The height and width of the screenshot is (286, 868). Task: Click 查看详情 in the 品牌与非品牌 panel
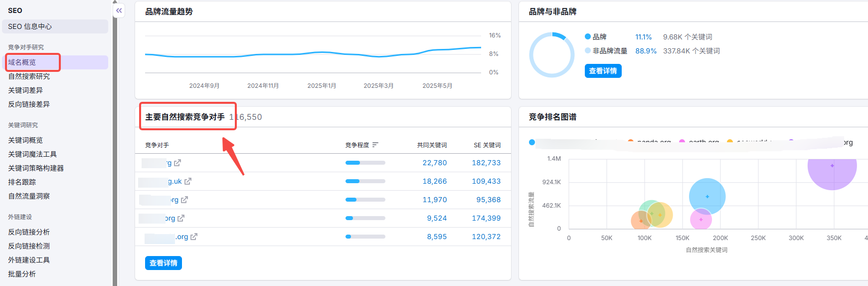tap(603, 71)
